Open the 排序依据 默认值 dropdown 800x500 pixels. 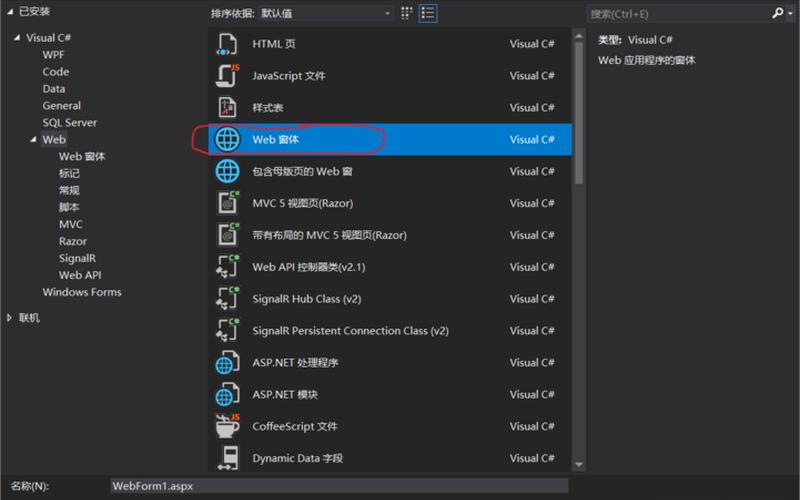pos(326,13)
